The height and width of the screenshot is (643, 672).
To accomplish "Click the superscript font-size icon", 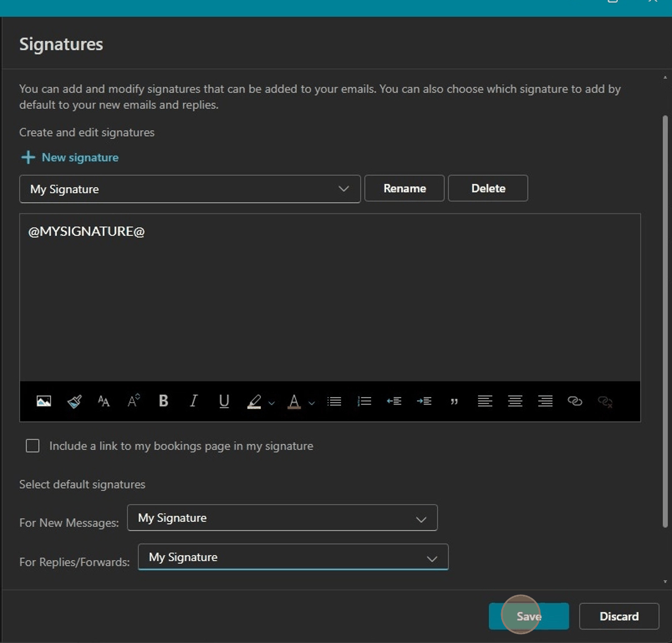I will coord(133,401).
